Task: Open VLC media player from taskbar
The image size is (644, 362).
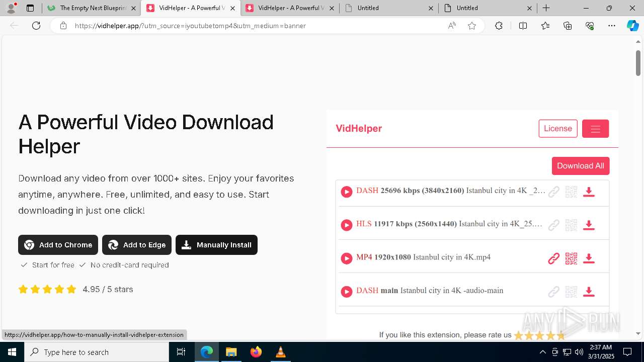Action: point(280,352)
